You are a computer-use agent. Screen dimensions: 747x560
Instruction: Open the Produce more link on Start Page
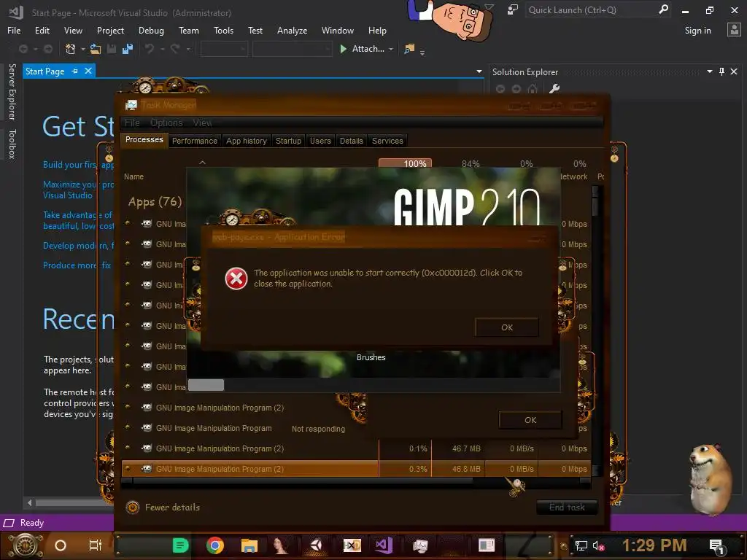pos(77,265)
